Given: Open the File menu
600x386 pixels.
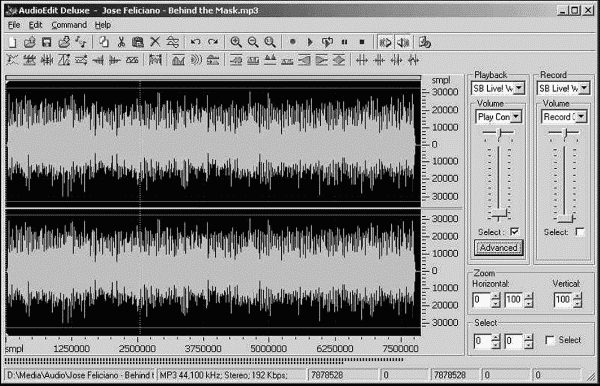Looking at the screenshot, I should tap(14, 25).
